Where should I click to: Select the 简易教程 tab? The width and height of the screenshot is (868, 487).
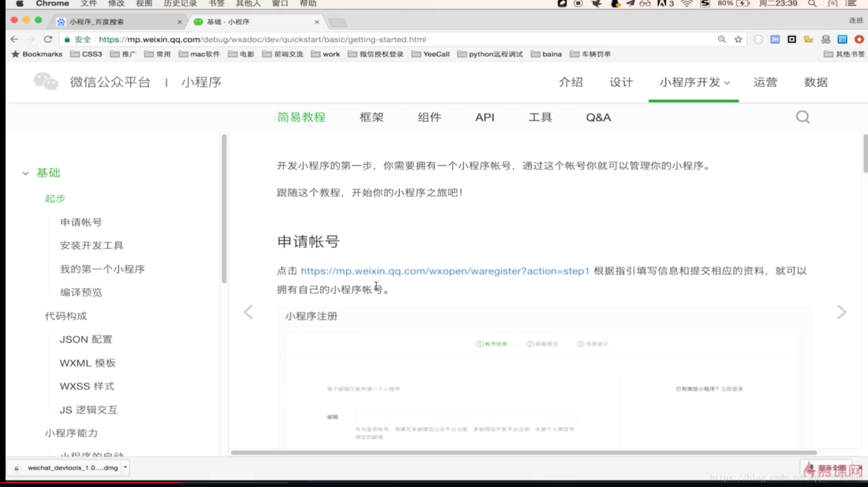(x=302, y=117)
